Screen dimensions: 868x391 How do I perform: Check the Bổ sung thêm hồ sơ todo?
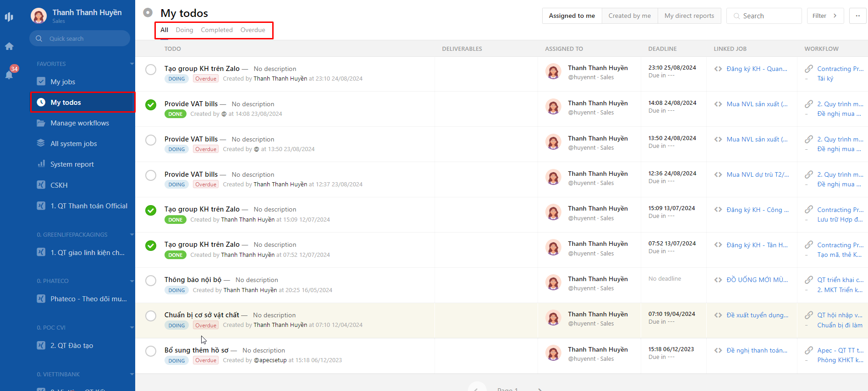click(151, 351)
